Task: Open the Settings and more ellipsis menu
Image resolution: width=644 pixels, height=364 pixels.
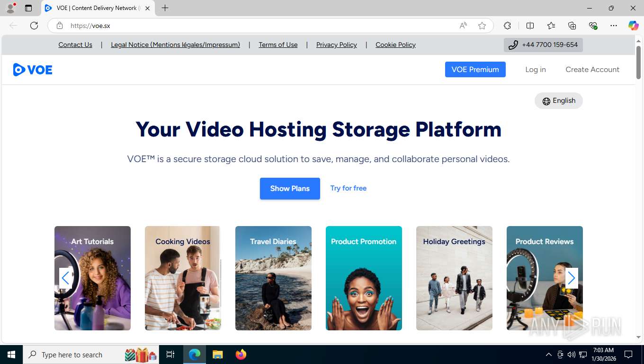Action: click(614, 26)
